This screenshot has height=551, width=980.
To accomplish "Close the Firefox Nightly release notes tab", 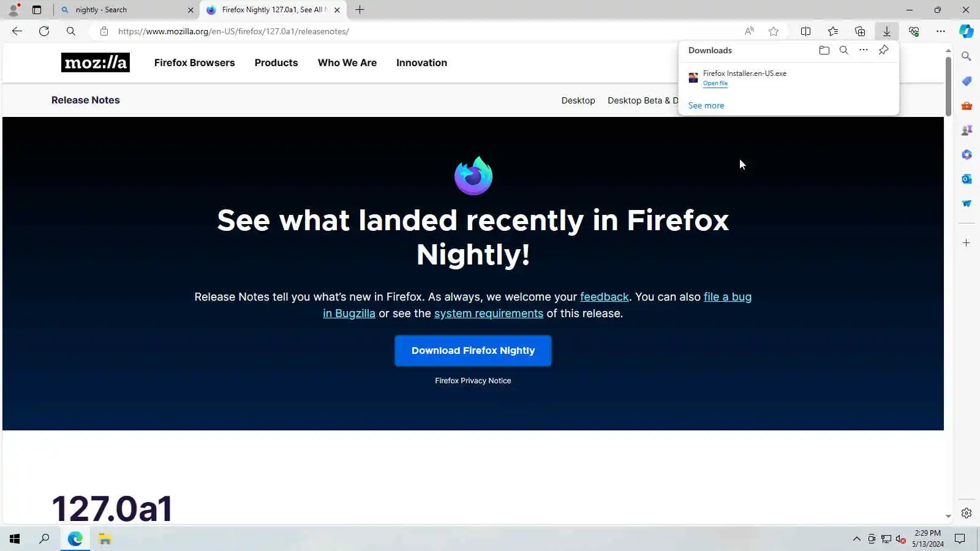I will [x=337, y=10].
